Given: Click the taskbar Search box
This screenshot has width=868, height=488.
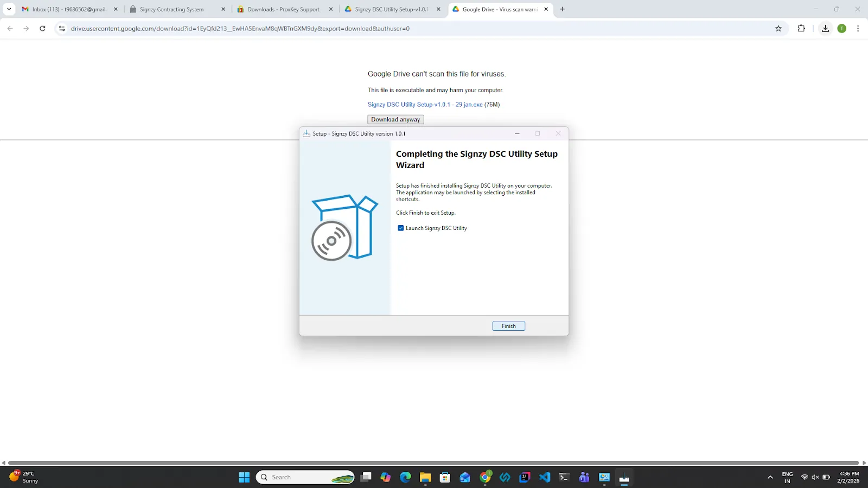Looking at the screenshot, I should pos(305,477).
